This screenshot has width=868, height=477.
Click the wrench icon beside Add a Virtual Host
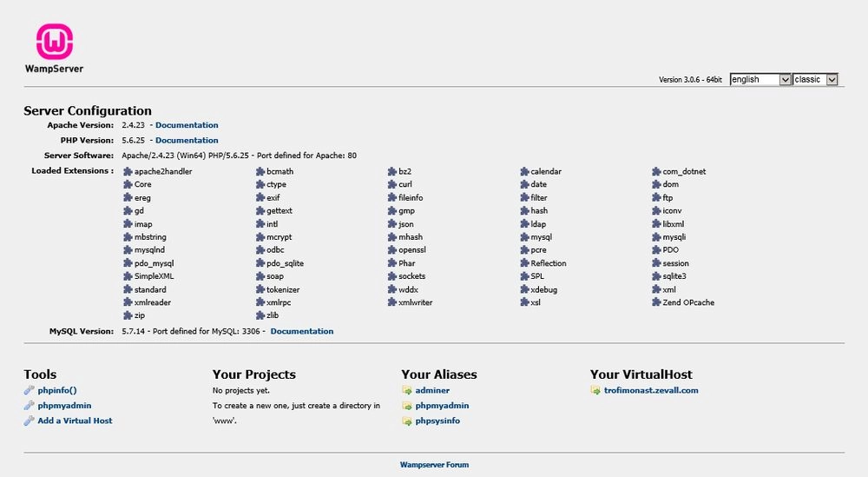pyautogui.click(x=29, y=421)
